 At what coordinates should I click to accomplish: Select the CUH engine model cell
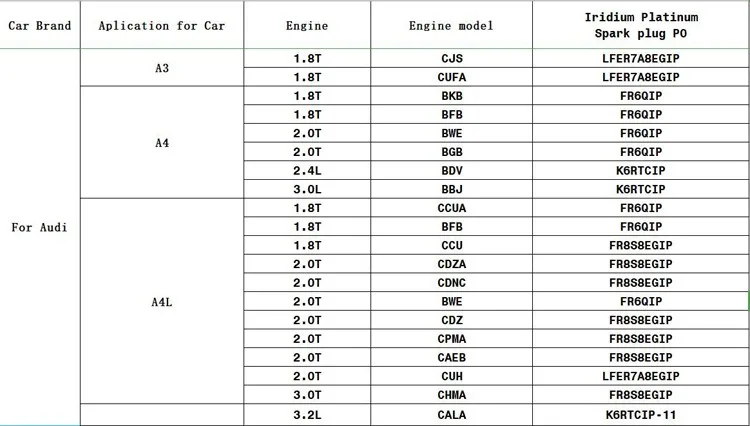click(x=451, y=376)
